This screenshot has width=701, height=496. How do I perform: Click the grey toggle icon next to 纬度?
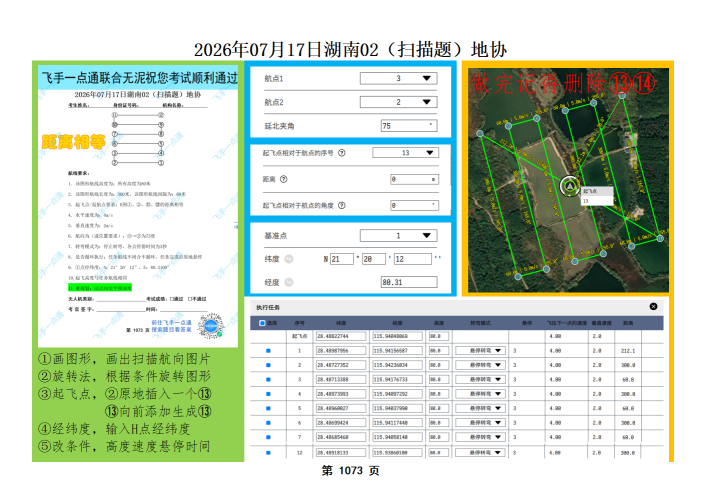289,259
